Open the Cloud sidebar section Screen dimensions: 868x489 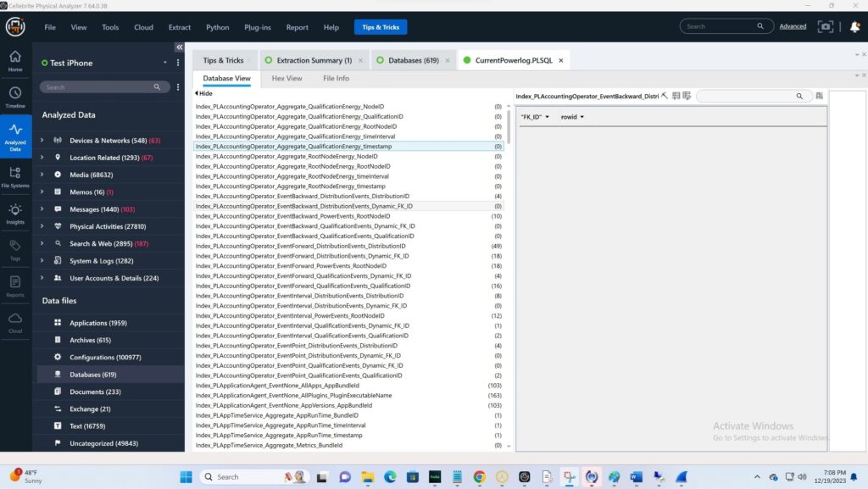[15, 323]
